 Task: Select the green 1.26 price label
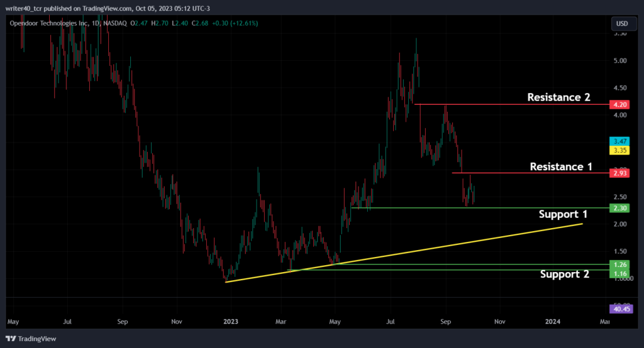(619, 264)
